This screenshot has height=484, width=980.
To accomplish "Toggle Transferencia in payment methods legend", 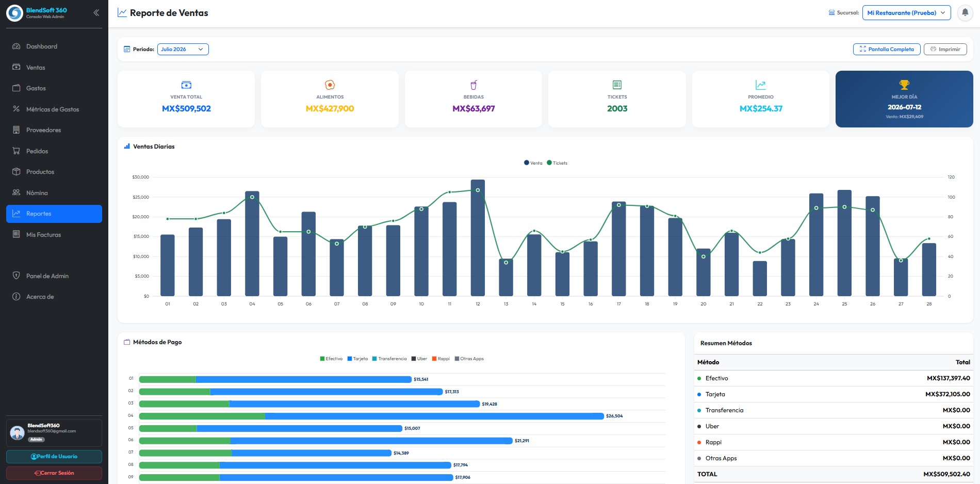I will (389, 359).
